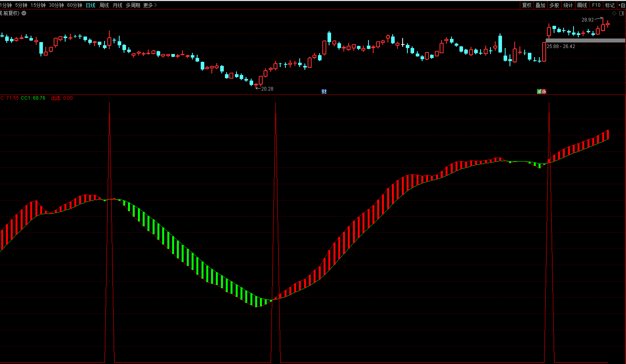Click the 财 financial marker icon
This screenshot has height=364, width=626.
coord(324,92)
